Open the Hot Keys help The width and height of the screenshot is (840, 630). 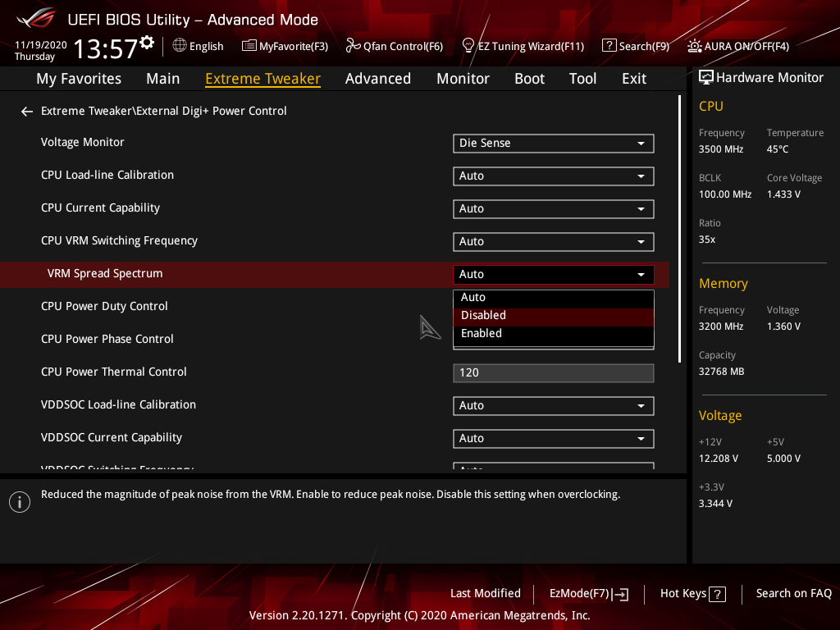[x=692, y=594]
